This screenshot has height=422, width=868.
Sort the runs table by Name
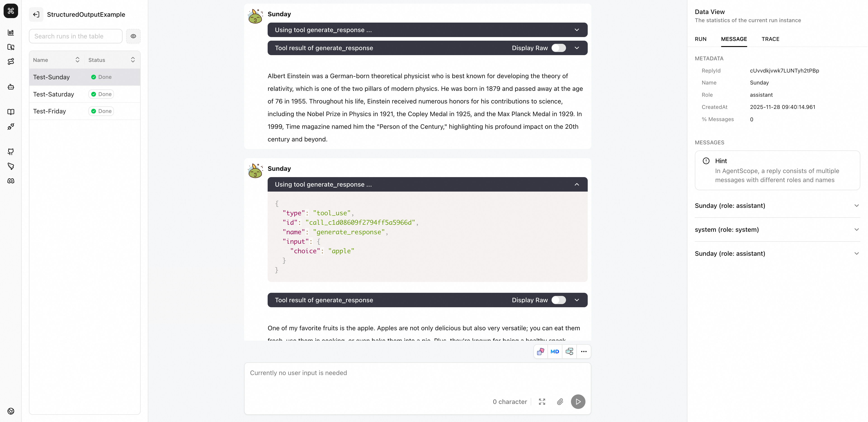click(77, 60)
